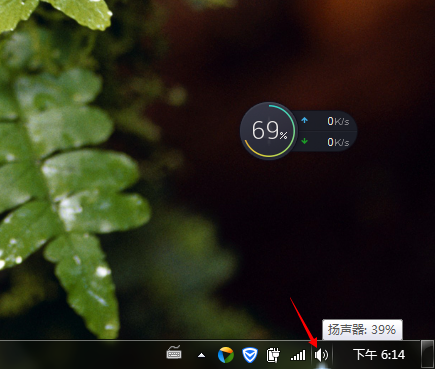Click the 69% memory usage floating ball
435x369 pixels.
click(x=268, y=131)
